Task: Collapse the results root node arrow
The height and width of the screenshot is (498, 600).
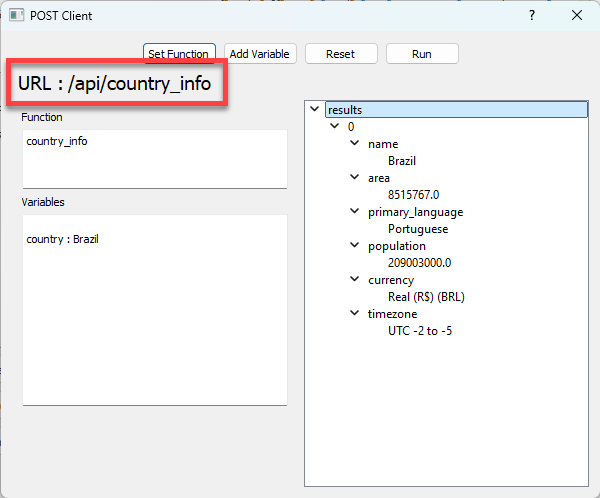Action: tap(315, 110)
